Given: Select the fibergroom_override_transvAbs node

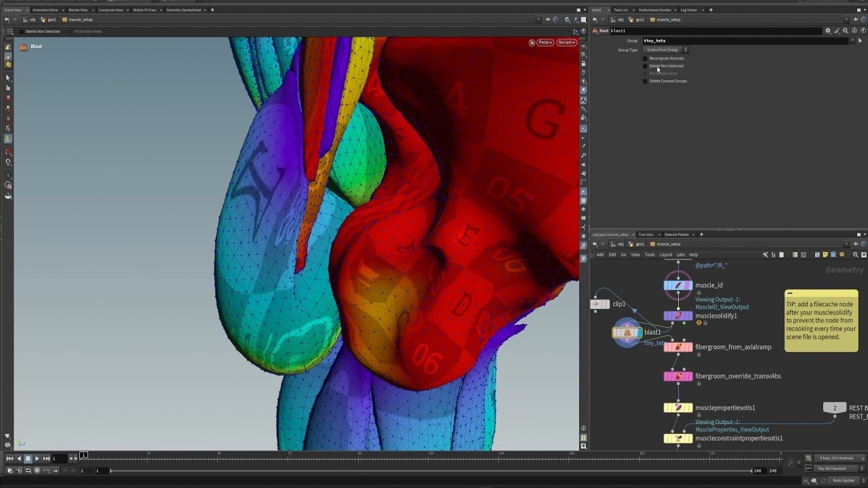Looking at the screenshot, I should point(678,376).
